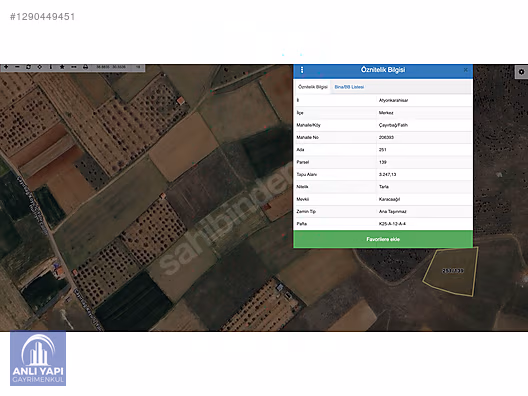The width and height of the screenshot is (528, 396).
Task: Click Mahalle No value 206393
Action: pos(386,137)
